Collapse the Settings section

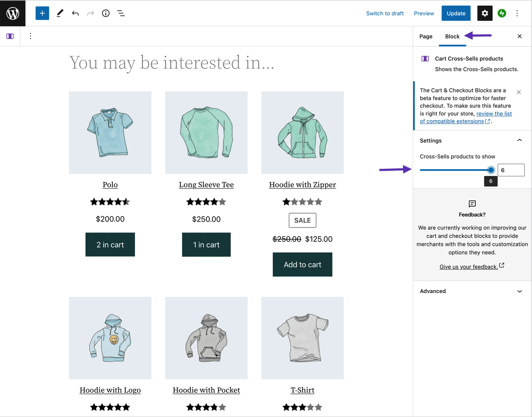pos(519,140)
